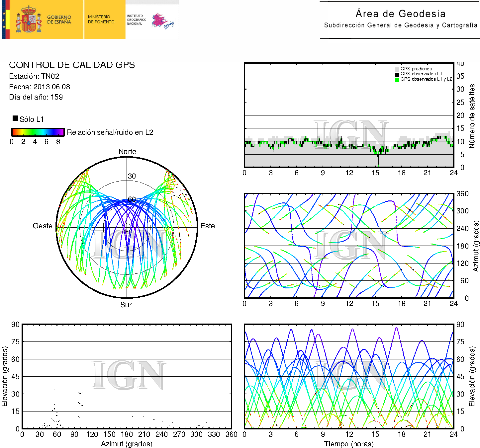The width and height of the screenshot is (480, 448).
Task: Click the CNIG pink logo
Action: [x=162, y=21]
